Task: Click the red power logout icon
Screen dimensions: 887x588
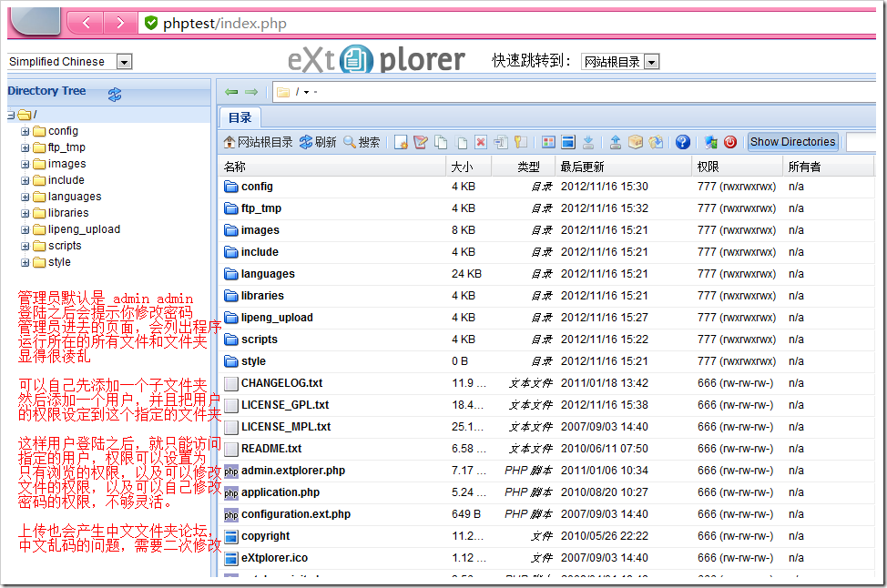Action: point(730,142)
